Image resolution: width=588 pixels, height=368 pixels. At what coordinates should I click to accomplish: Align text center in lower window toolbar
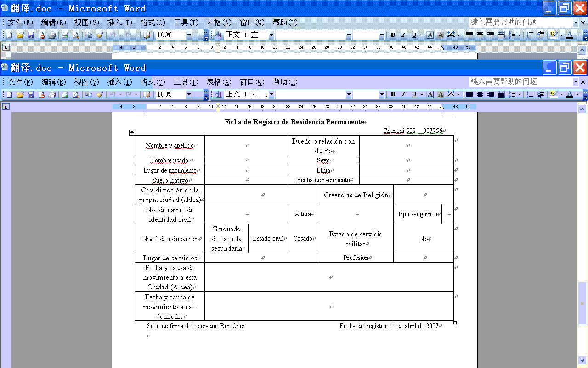[480, 94]
